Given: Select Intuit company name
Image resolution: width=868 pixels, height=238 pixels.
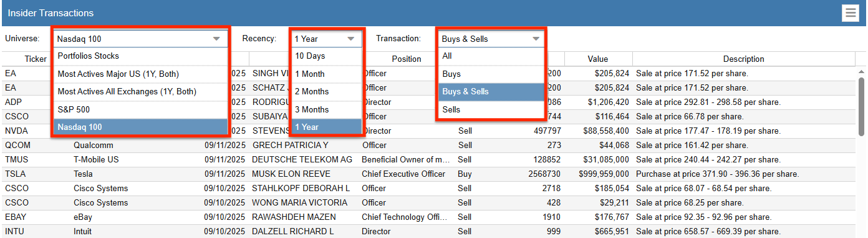Looking at the screenshot, I should point(82,231).
